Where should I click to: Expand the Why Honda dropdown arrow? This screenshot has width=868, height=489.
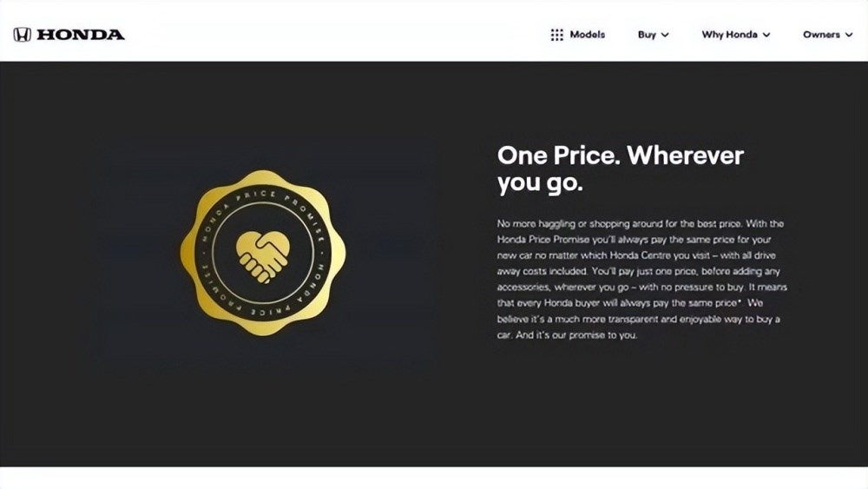coord(766,36)
